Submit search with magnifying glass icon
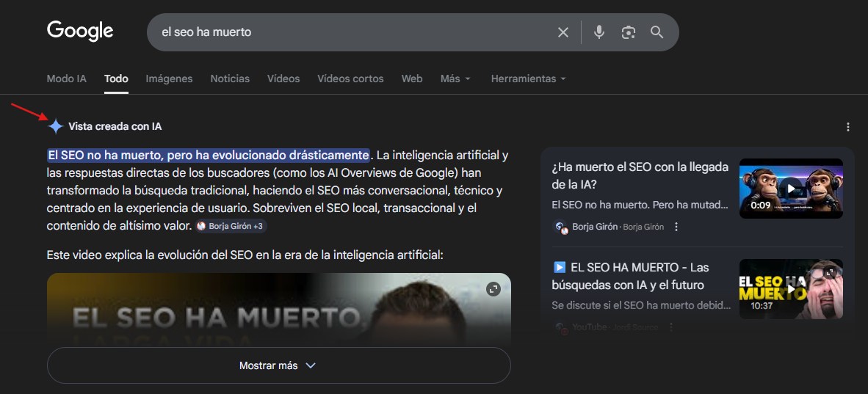868x394 pixels. (x=657, y=32)
